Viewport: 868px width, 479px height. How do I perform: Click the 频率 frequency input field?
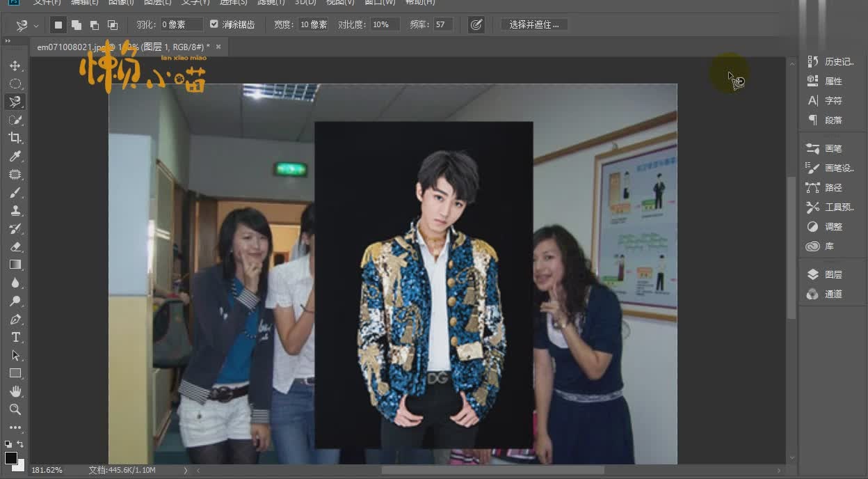[x=442, y=24]
